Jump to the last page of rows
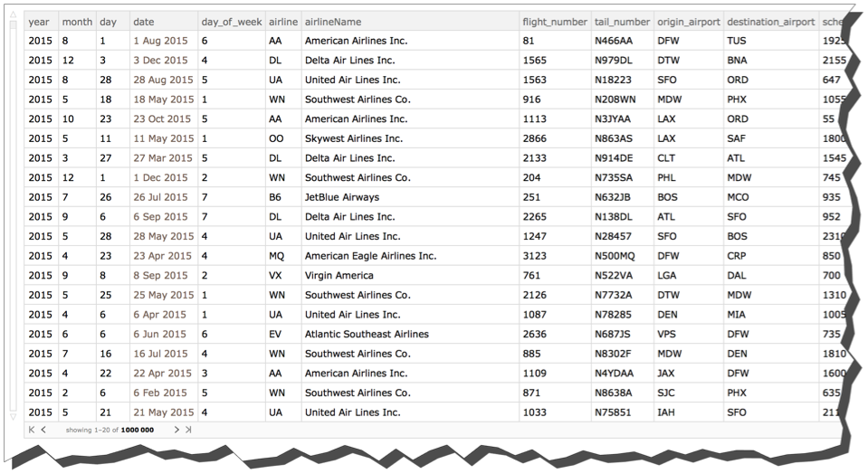 pyautogui.click(x=188, y=430)
